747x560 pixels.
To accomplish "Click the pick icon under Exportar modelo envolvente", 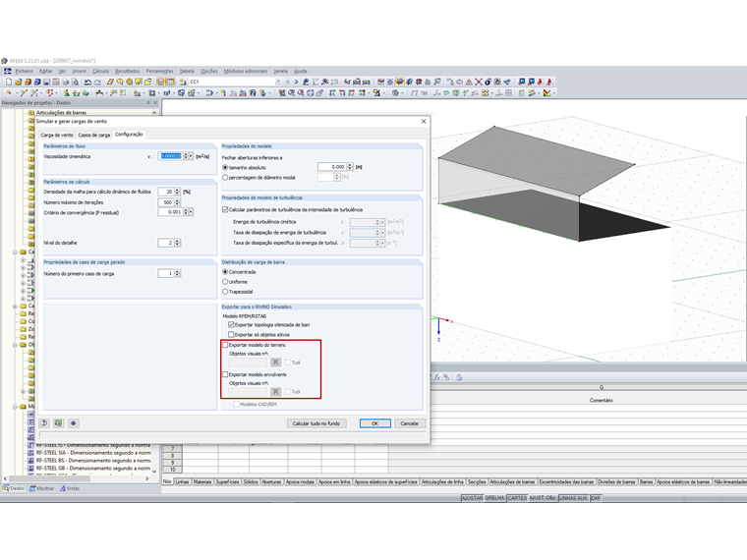I will coord(275,392).
